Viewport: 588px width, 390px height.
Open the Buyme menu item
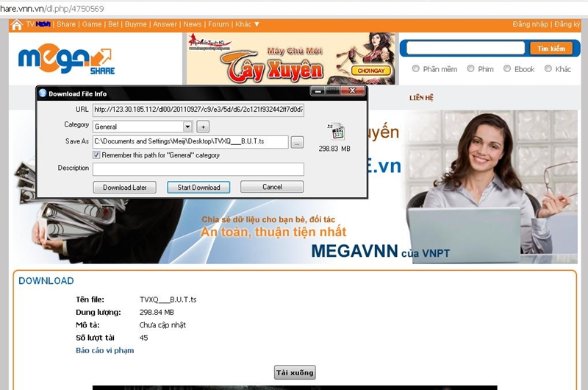(136, 24)
